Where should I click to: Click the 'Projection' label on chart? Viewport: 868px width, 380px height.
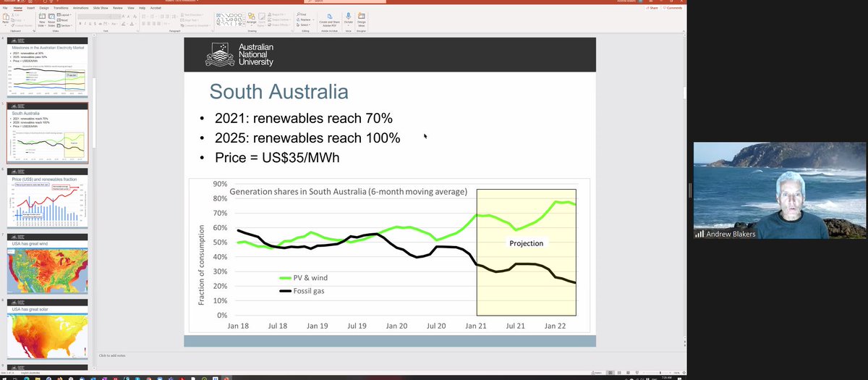coord(526,243)
